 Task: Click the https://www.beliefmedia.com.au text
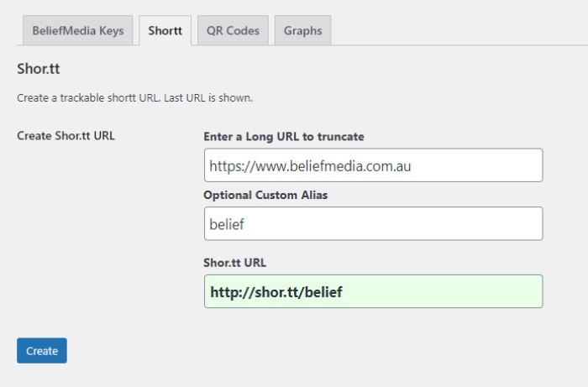pyautogui.click(x=310, y=165)
